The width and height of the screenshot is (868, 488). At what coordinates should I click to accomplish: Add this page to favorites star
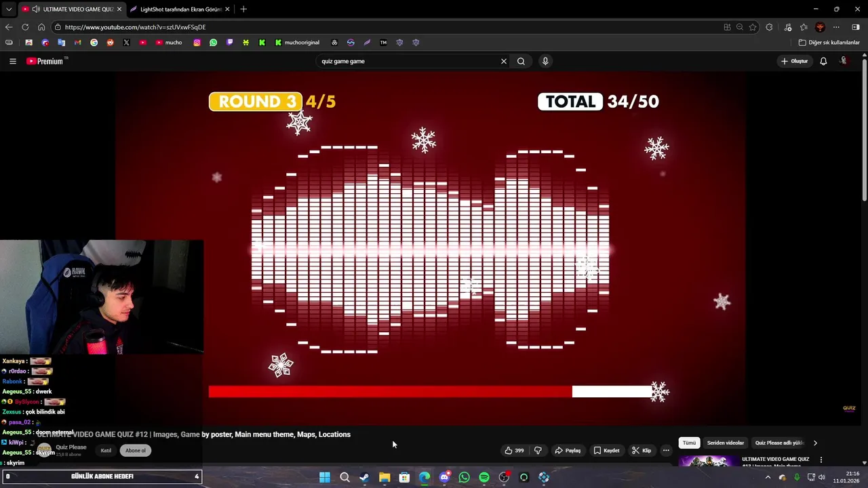pos(753,27)
